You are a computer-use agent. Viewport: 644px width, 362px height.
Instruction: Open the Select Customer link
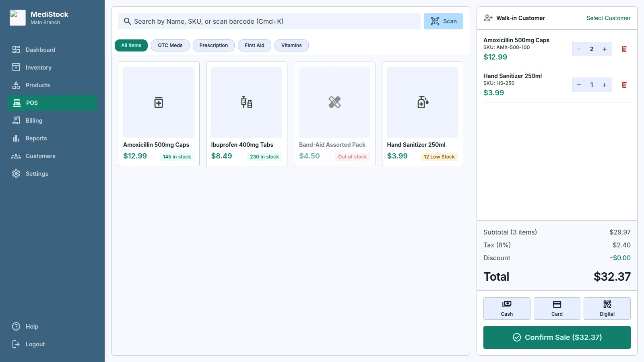[x=609, y=18]
